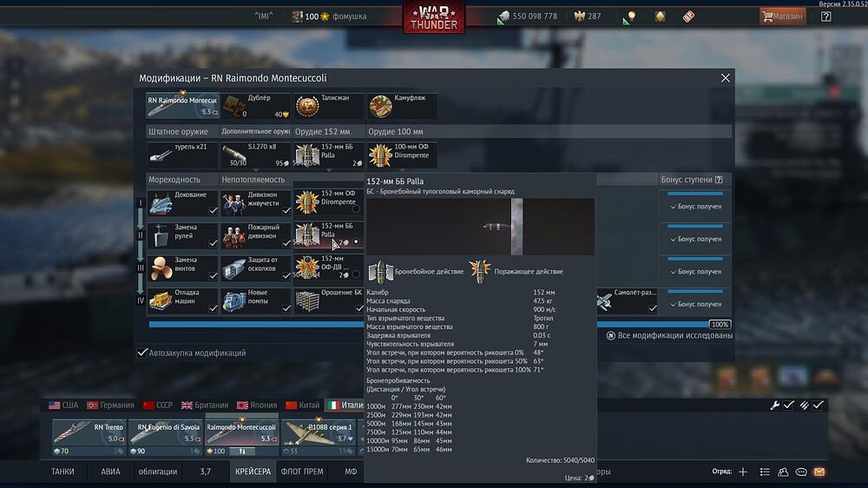Select the Самолёт-разведчик scout plane modification
Screen dimensions: 868x488
pyautogui.click(x=628, y=300)
